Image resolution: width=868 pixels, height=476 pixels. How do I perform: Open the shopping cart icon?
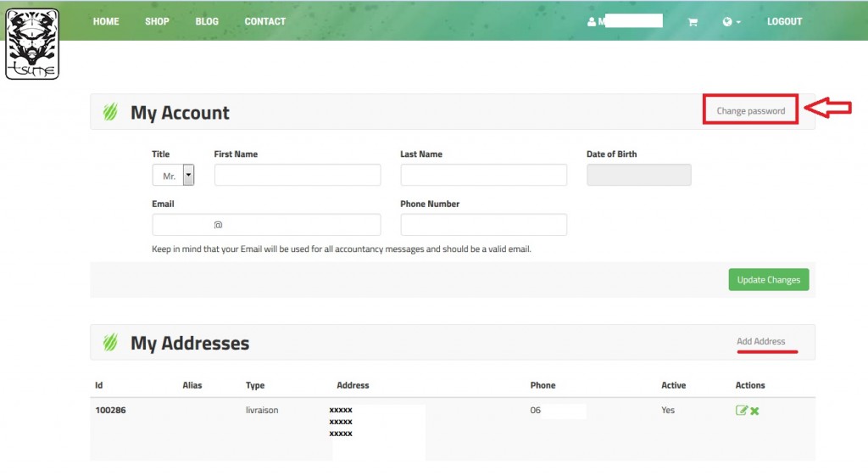pos(693,22)
